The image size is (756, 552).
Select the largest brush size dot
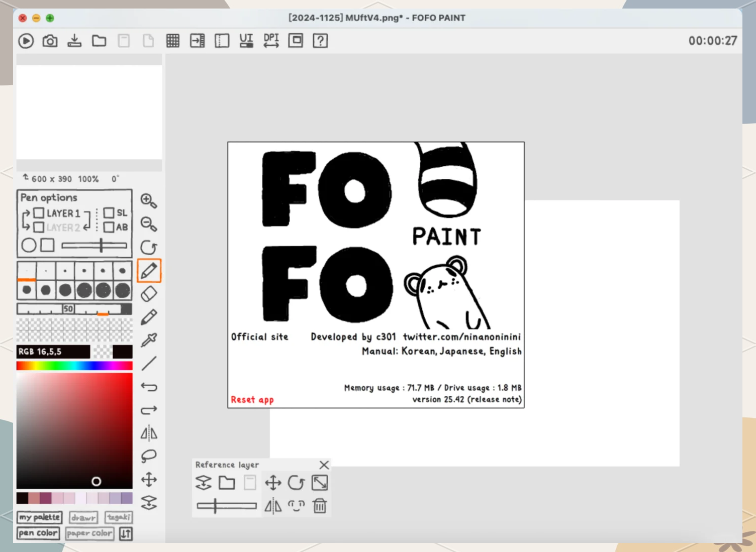[122, 290]
